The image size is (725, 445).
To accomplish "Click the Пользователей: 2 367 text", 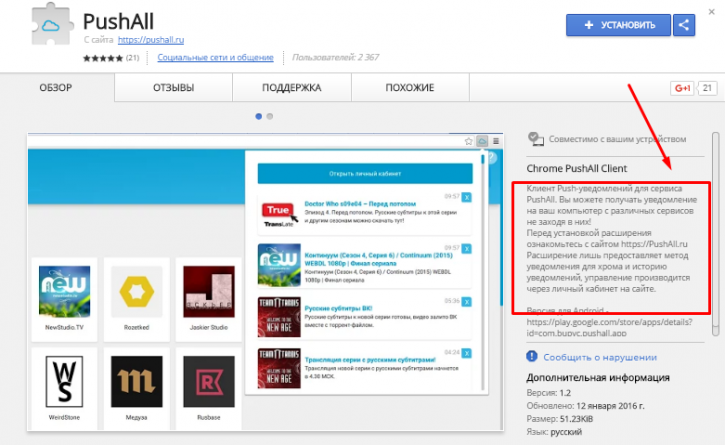I will tap(335, 57).
